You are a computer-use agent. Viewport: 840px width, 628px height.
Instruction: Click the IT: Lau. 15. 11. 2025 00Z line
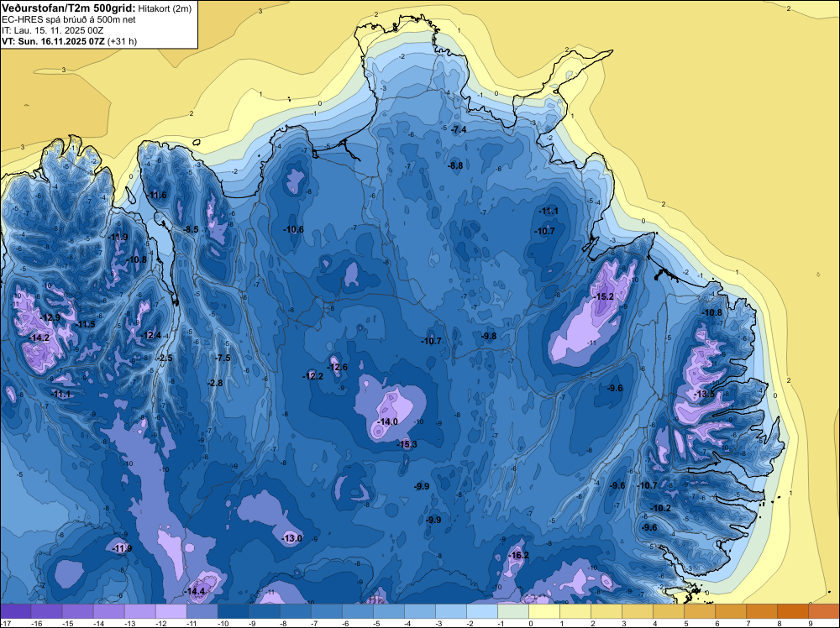pos(52,30)
